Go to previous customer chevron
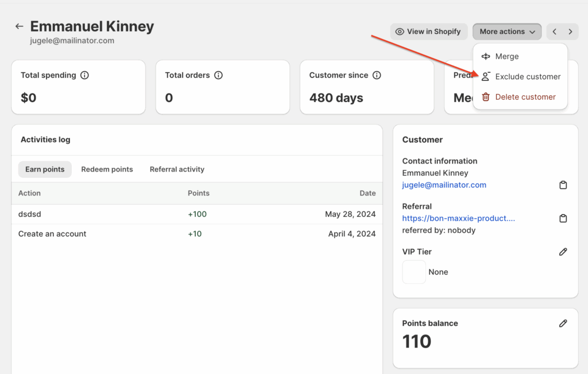588x374 pixels. (554, 32)
